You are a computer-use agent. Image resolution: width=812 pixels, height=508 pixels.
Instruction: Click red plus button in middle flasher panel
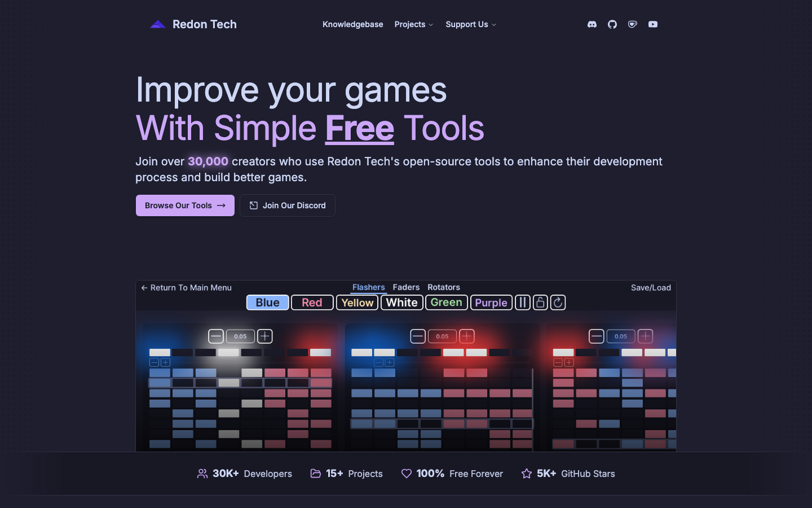pyautogui.click(x=467, y=336)
